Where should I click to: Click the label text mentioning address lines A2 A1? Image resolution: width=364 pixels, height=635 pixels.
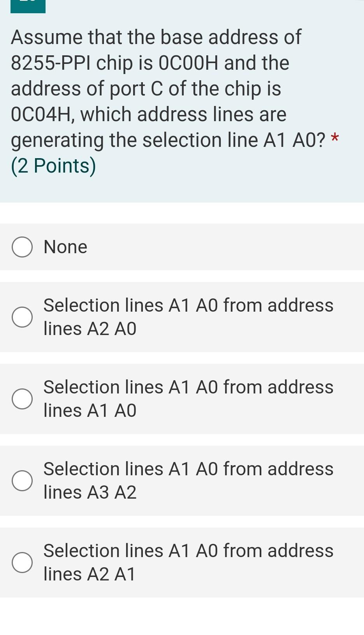pyautogui.click(x=188, y=562)
